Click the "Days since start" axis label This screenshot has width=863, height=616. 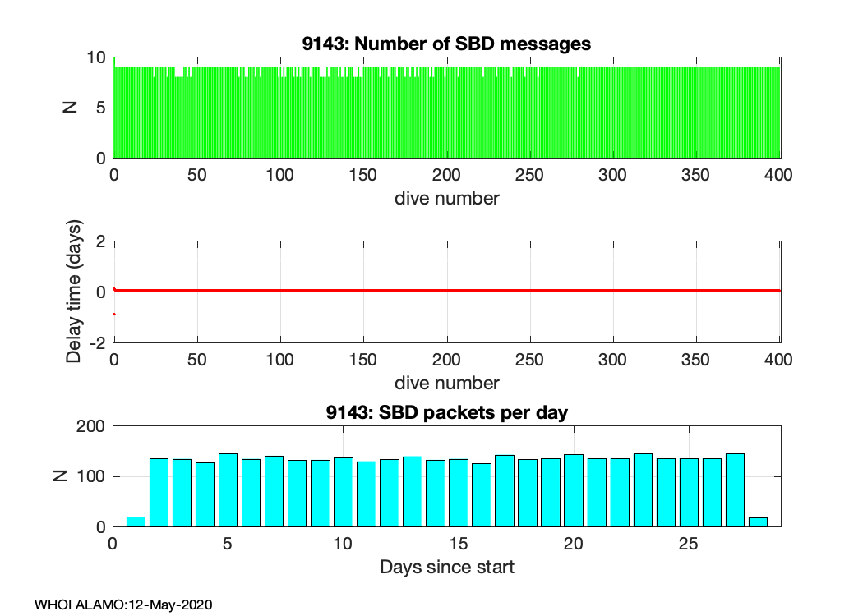[446, 567]
